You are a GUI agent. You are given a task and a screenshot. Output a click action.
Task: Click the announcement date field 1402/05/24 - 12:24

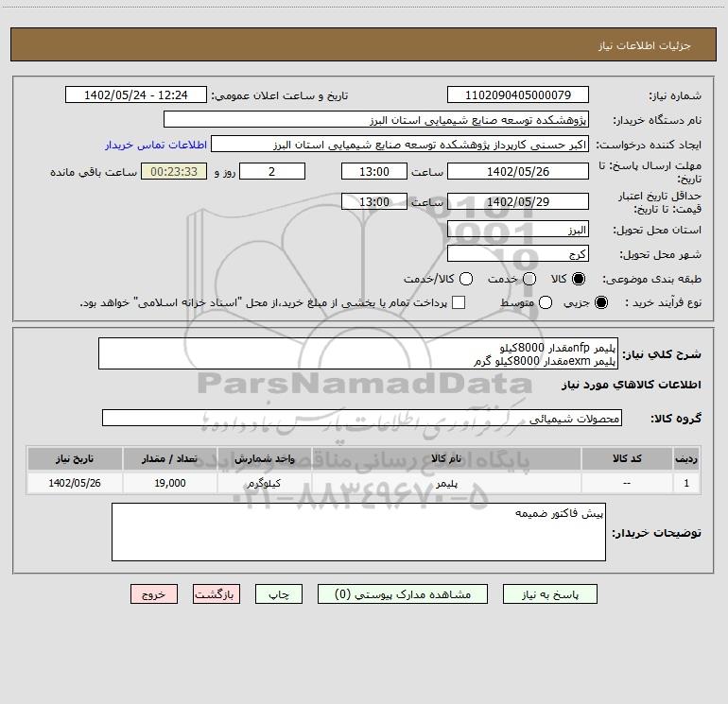[x=136, y=95]
